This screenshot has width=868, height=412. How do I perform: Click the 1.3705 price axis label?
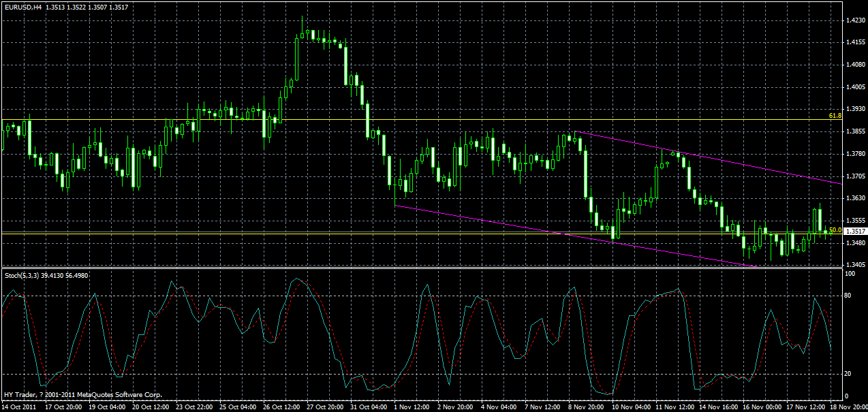pyautogui.click(x=856, y=176)
